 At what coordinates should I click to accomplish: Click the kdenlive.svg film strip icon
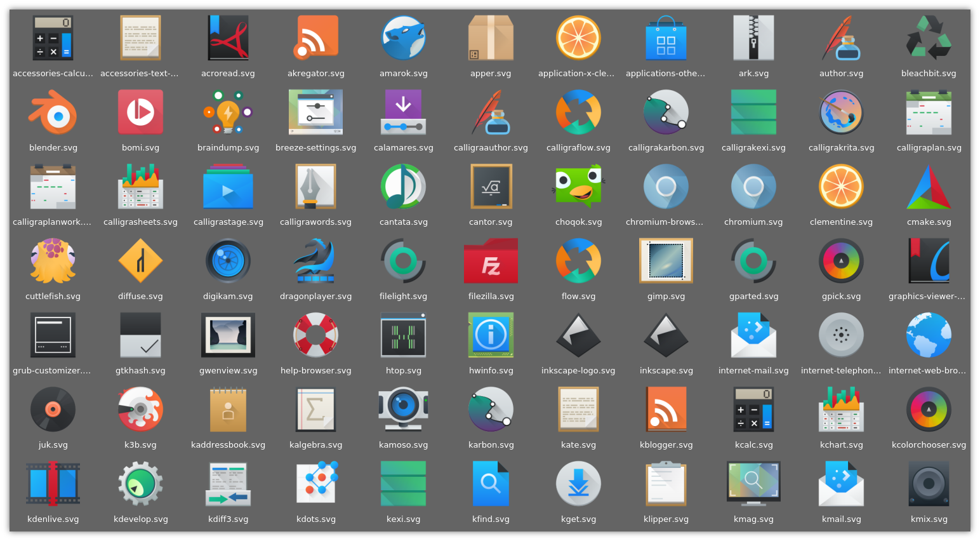pos(53,484)
